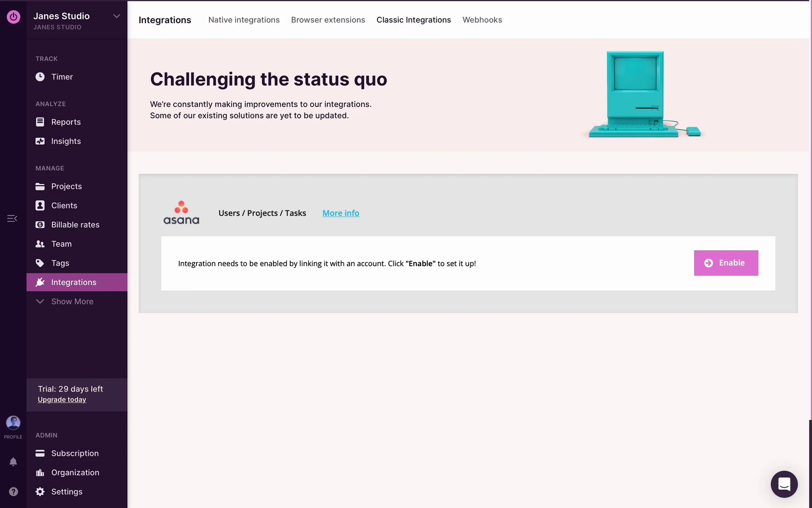This screenshot has width=812, height=508.
Task: Click the Upgrade today link
Action: (62, 400)
